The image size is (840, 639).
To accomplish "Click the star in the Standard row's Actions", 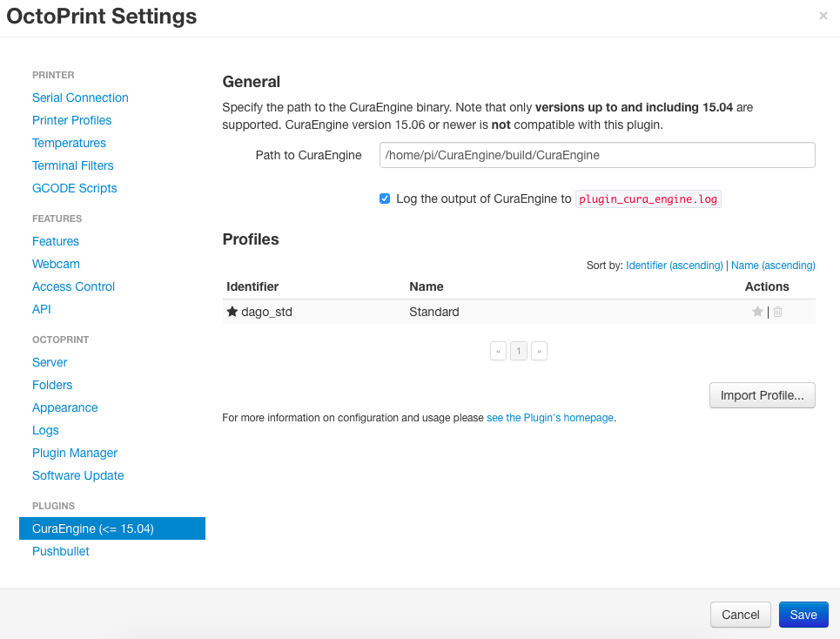I will [x=757, y=311].
